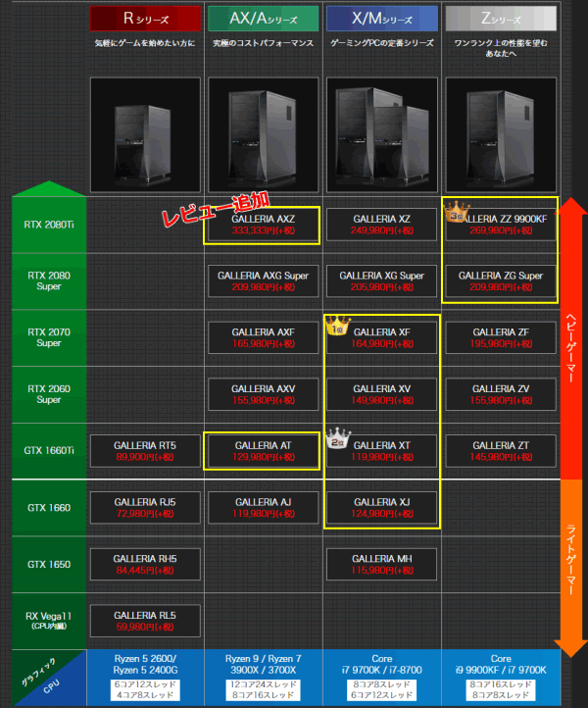588x708 pixels.
Task: Open GALLERIA AT product link
Action: (x=263, y=451)
